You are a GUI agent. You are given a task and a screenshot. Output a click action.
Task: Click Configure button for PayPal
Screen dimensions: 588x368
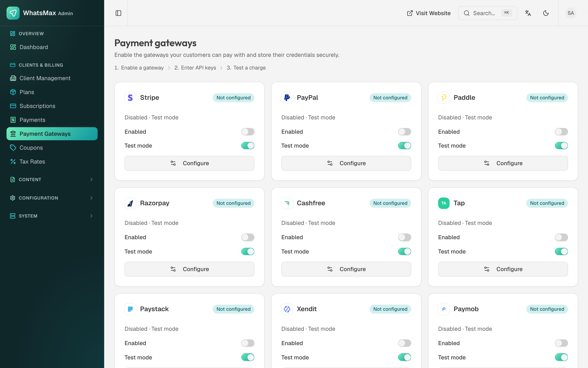(x=346, y=163)
